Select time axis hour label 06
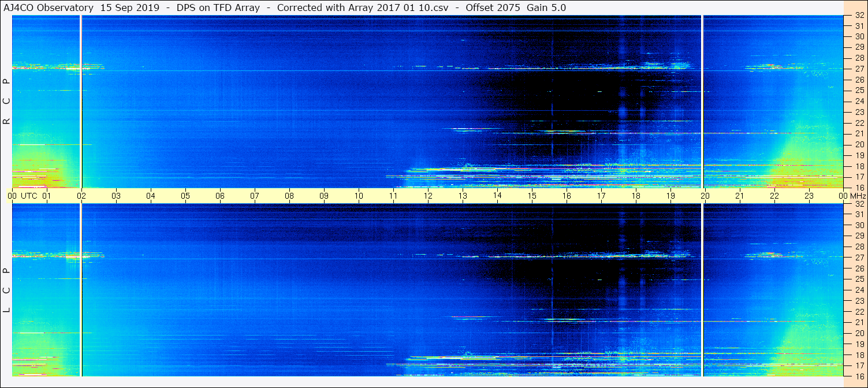This screenshot has height=388, width=868. point(220,196)
